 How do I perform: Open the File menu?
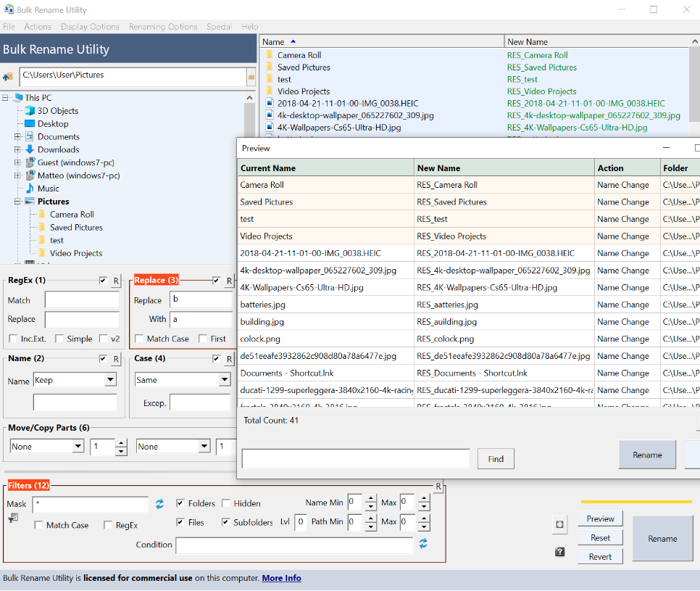9,27
